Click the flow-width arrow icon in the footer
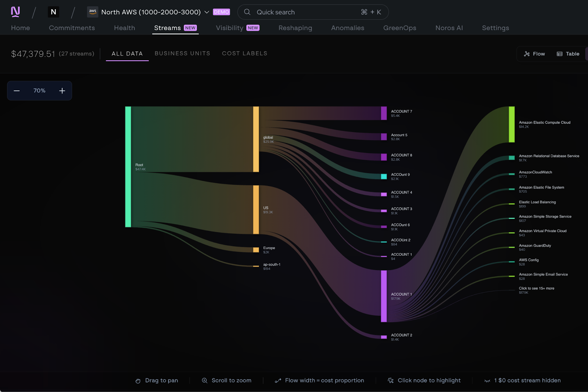Viewport: 588px width, 392px height. [278, 380]
